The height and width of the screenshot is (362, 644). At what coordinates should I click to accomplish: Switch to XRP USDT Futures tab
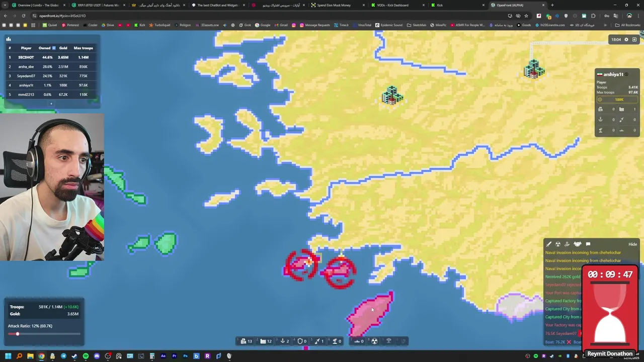[x=98, y=5]
